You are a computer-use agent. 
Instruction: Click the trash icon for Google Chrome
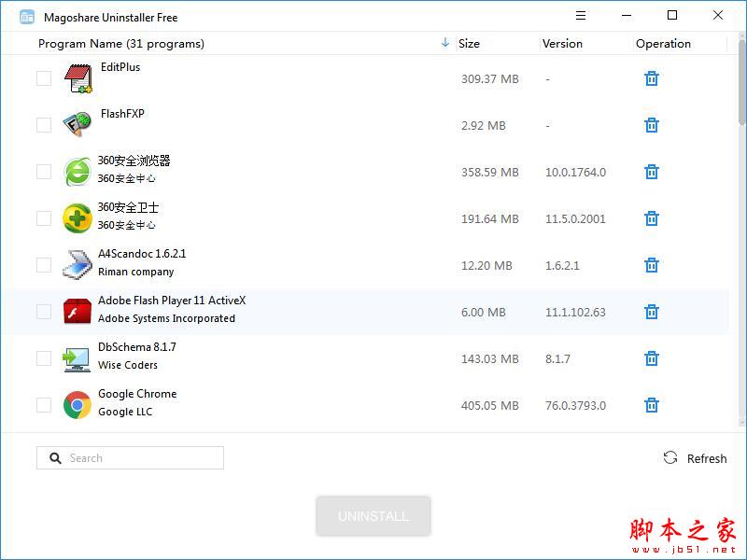pyautogui.click(x=651, y=405)
